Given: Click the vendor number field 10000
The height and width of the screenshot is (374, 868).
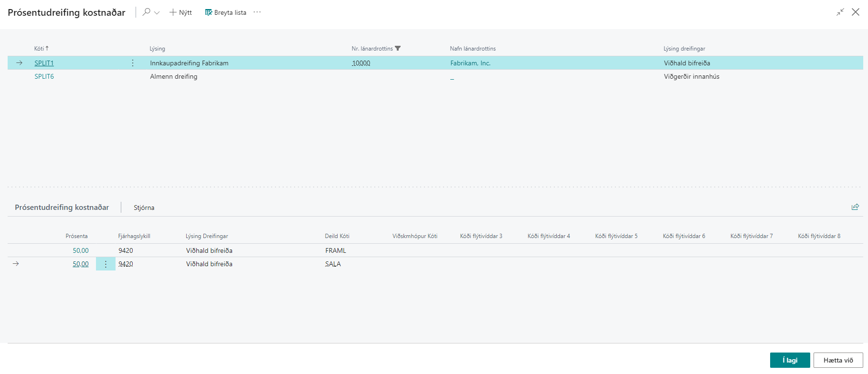Looking at the screenshot, I should [x=361, y=63].
